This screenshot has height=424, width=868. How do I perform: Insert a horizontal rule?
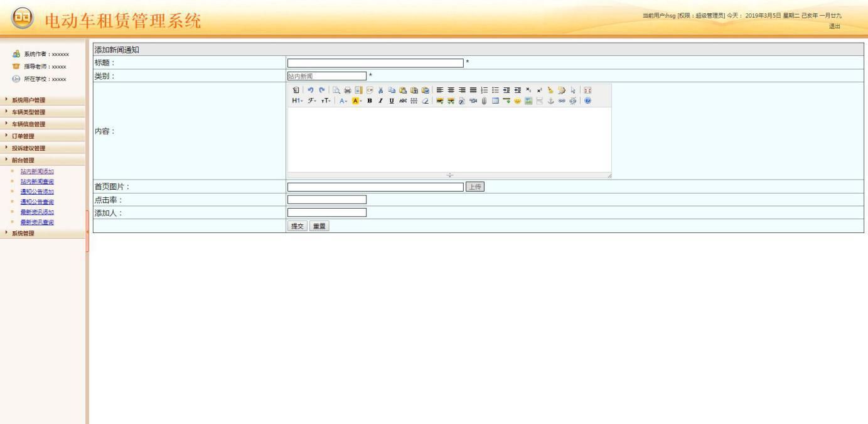click(x=506, y=101)
